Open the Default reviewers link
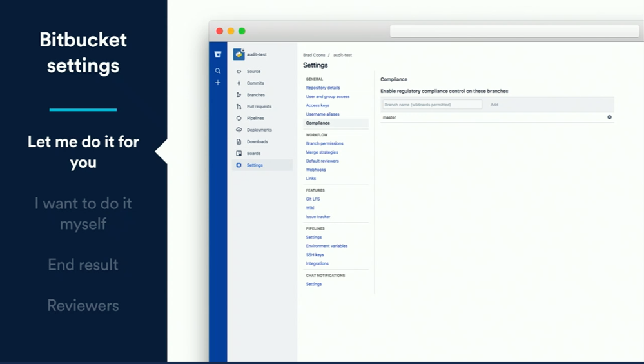Screen dimensions: 644x364 (322, 161)
